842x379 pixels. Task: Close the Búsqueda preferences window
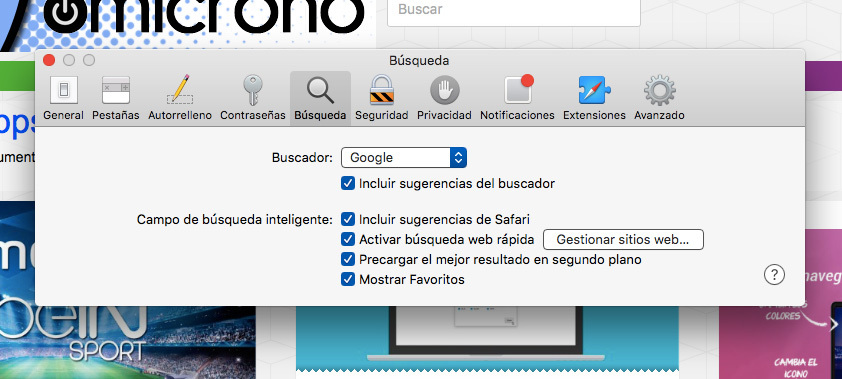49,60
